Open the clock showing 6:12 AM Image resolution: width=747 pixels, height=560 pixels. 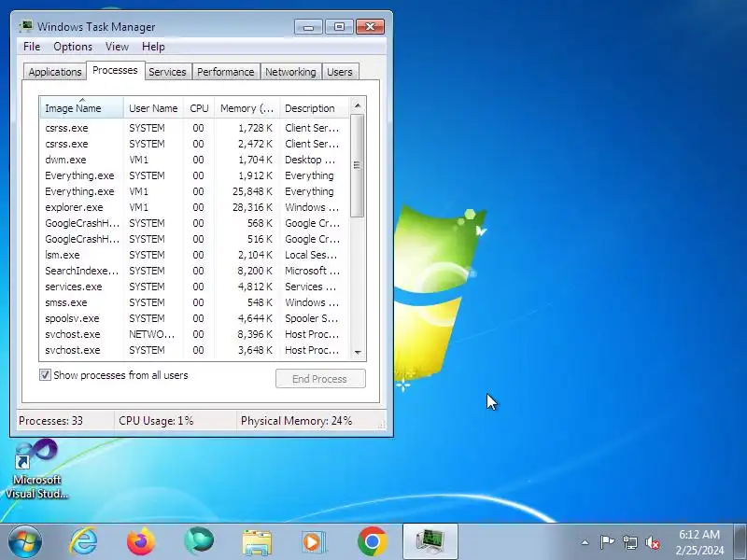click(699, 542)
